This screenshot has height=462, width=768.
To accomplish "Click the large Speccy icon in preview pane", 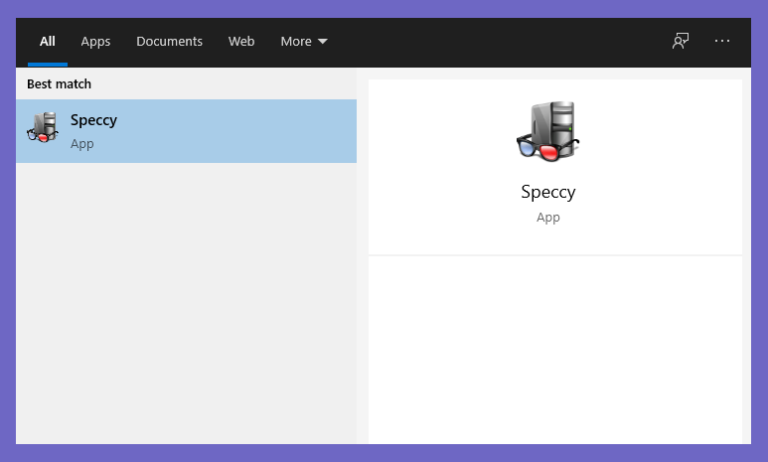I will point(548,131).
